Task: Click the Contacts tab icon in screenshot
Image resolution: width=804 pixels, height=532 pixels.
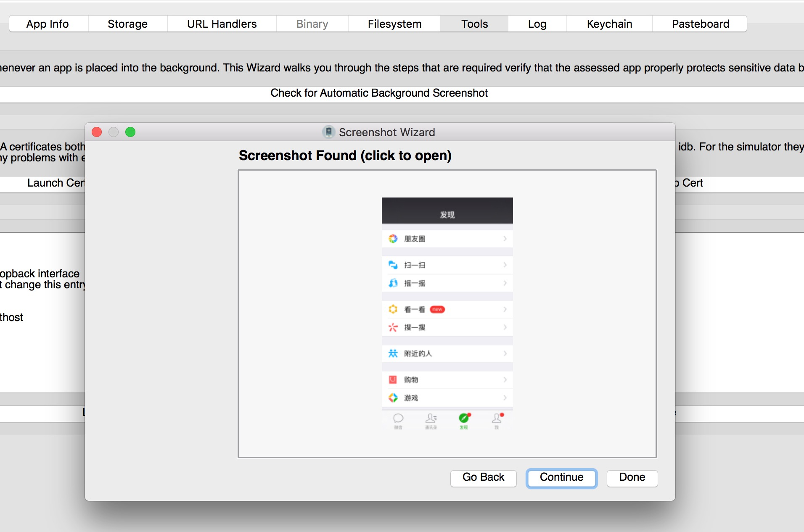Action: tap(431, 419)
